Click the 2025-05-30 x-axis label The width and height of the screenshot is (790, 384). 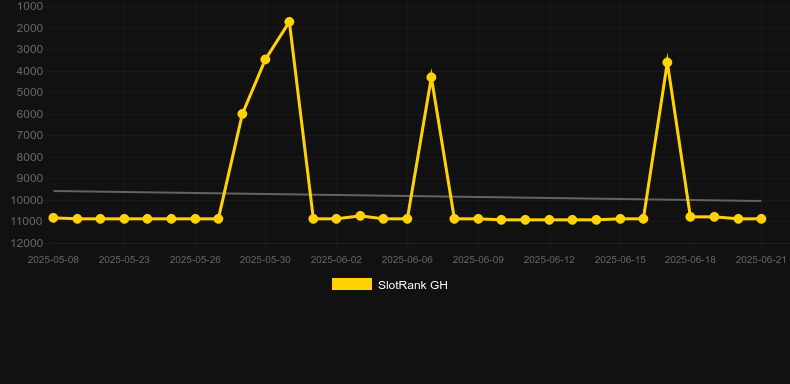pyautogui.click(x=265, y=260)
